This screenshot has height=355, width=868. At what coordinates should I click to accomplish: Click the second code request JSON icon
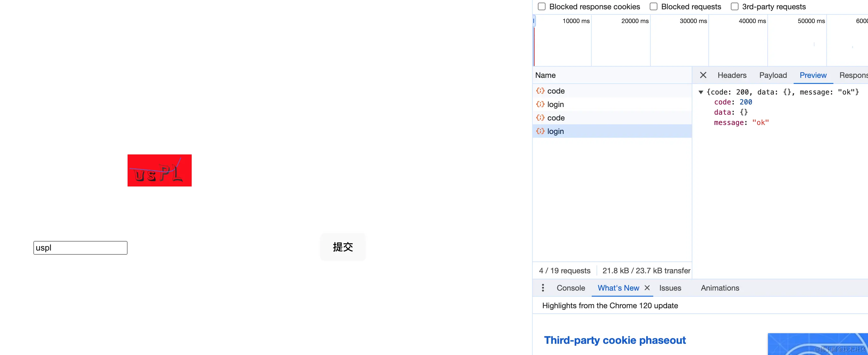(540, 118)
